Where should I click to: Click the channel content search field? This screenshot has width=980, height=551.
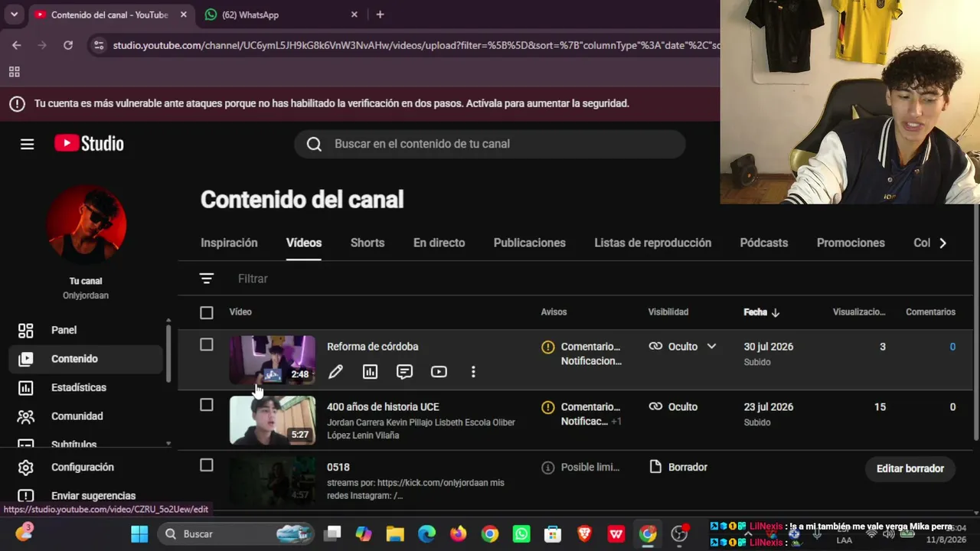(490, 144)
